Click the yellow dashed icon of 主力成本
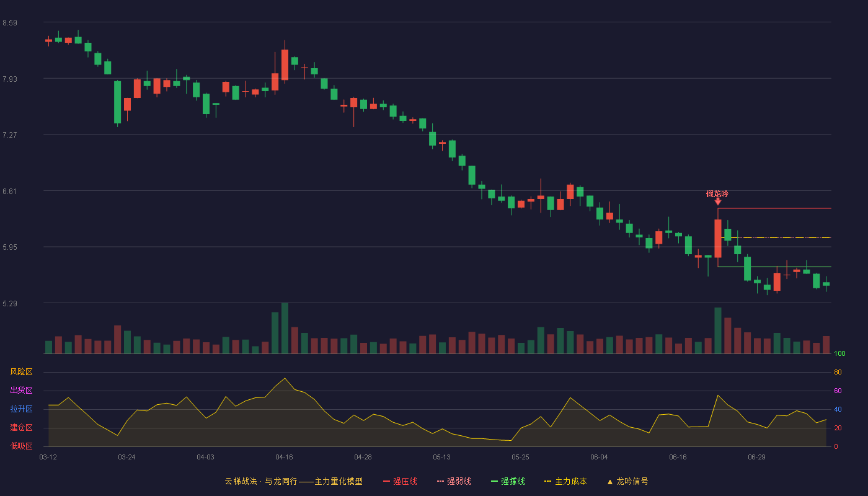 pyautogui.click(x=548, y=481)
